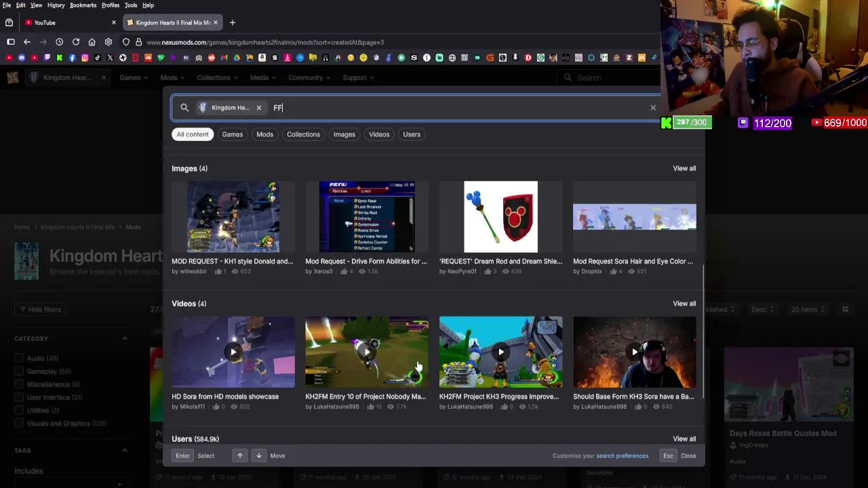Screen dimensions: 868x488
Task: Clear search text with the X icon
Action: pos(653,108)
